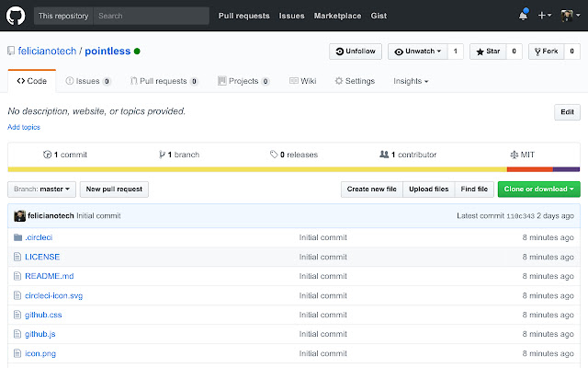
Task: Click the contributors people icon
Action: 384,155
